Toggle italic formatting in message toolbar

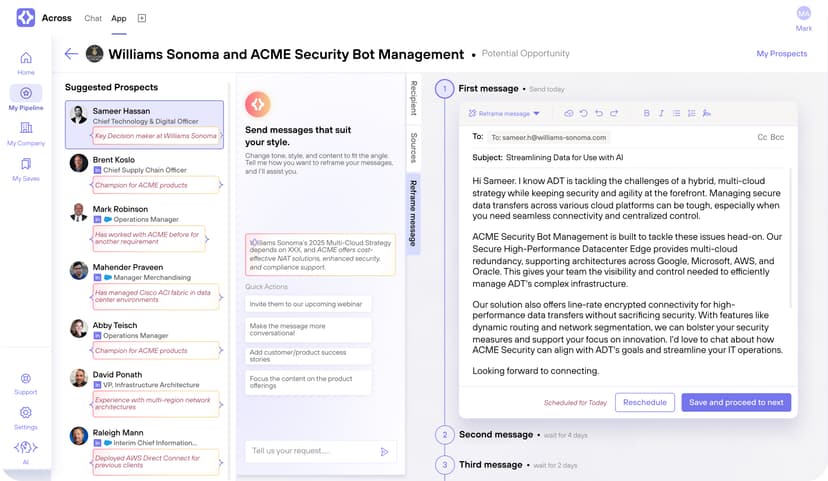[x=661, y=114]
